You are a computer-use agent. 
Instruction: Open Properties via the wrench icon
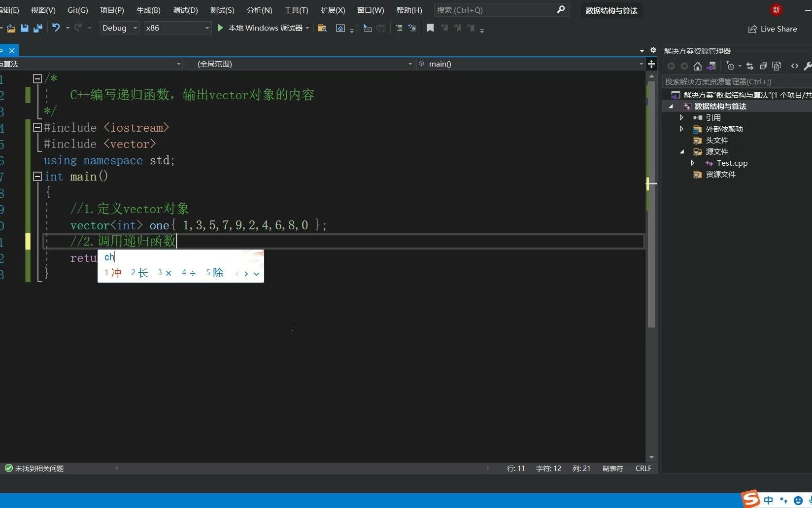coord(808,66)
